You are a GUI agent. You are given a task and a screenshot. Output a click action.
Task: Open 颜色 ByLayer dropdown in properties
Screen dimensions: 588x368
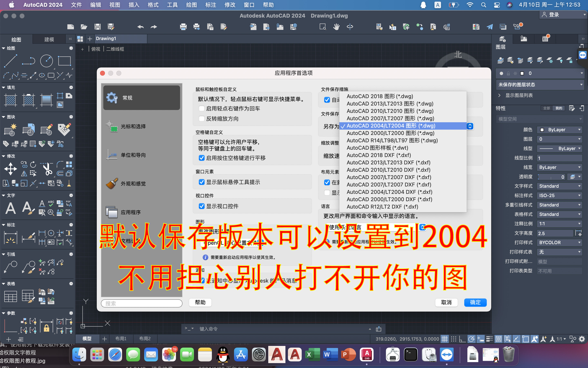point(559,130)
